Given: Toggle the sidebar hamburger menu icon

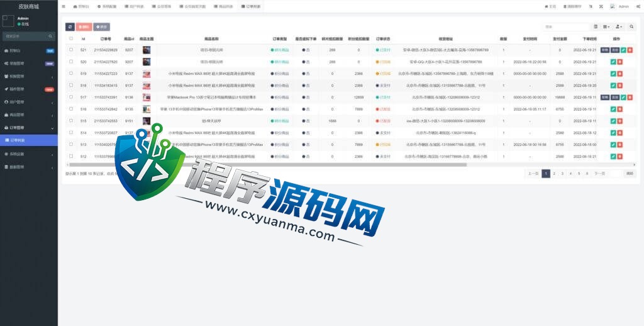Looking at the screenshot, I should [64, 6].
